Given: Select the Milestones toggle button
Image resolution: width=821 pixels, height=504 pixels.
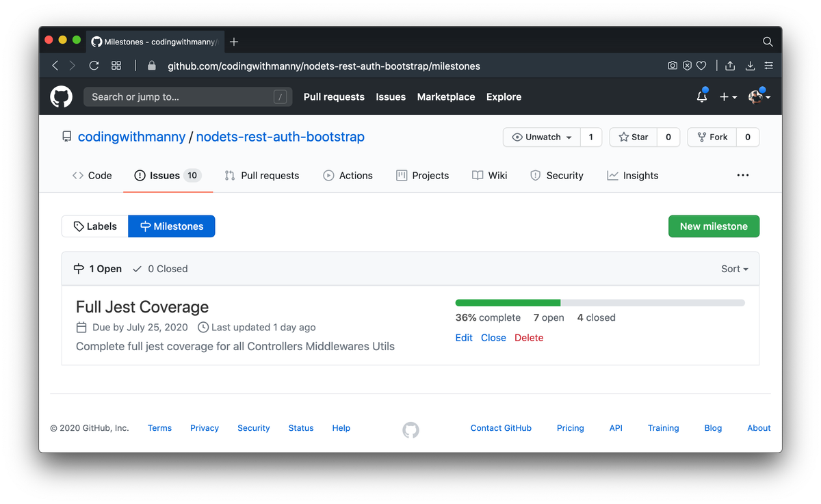Looking at the screenshot, I should click(x=172, y=226).
